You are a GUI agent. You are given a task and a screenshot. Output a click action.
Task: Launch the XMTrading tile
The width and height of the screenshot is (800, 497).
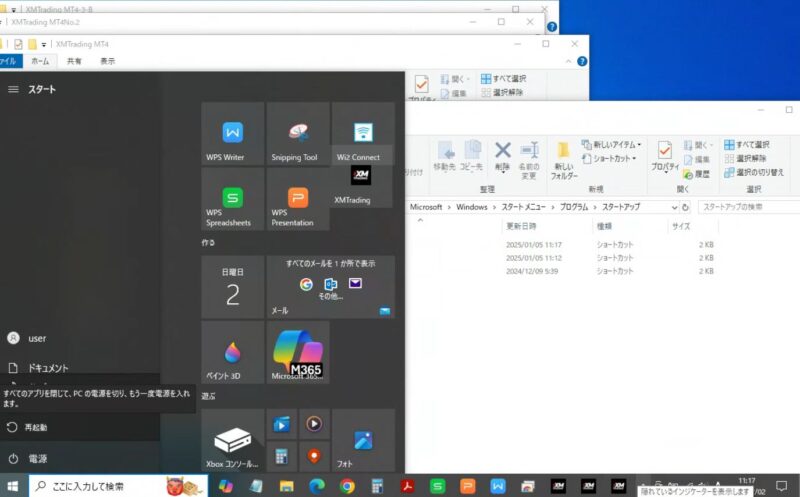[x=362, y=186]
